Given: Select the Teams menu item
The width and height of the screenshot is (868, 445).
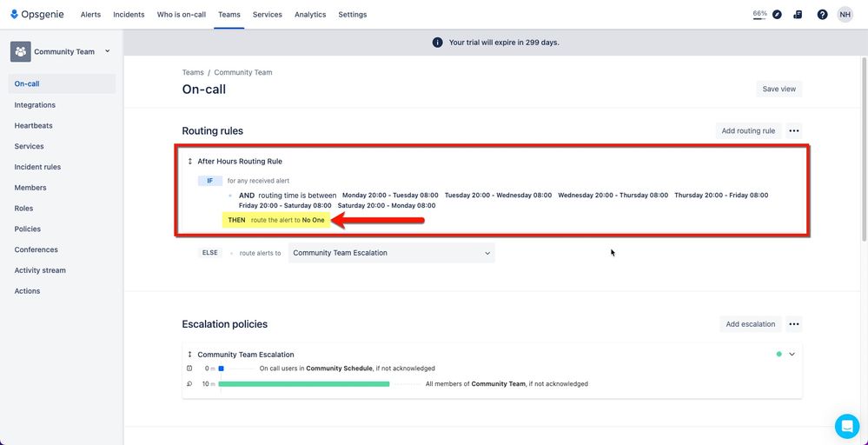Looking at the screenshot, I should pyautogui.click(x=229, y=15).
